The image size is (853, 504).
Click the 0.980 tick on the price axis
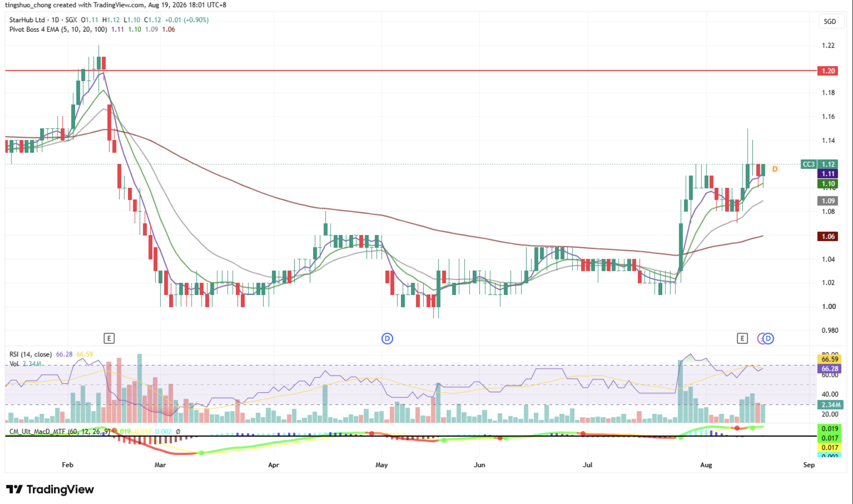tap(830, 330)
